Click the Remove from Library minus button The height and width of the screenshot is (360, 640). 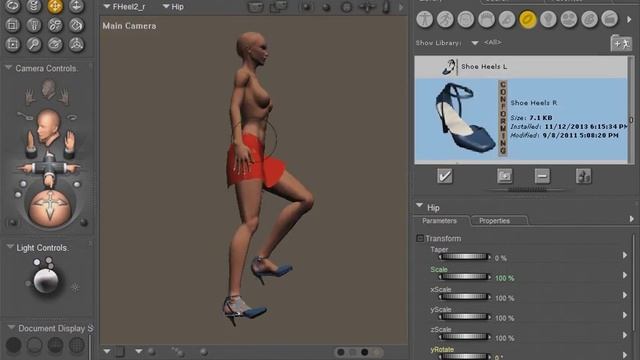click(542, 176)
